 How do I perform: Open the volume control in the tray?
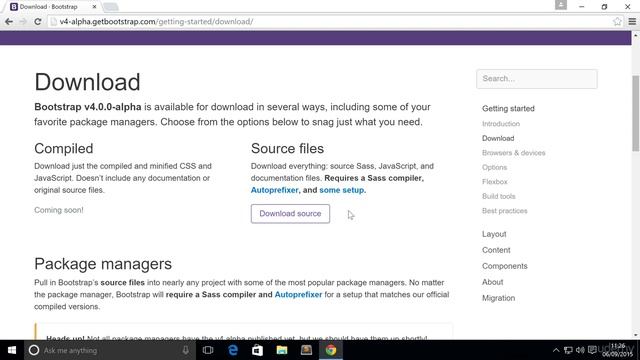tap(580, 350)
